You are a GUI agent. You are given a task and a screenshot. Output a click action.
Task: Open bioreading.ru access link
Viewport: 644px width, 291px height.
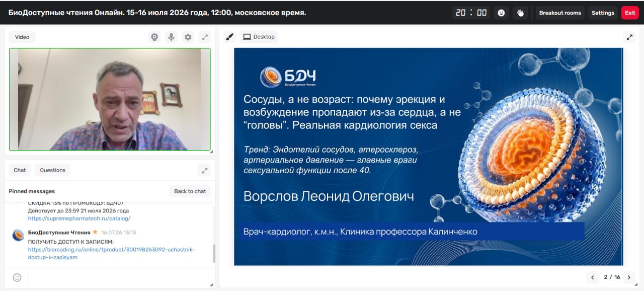pos(111,253)
